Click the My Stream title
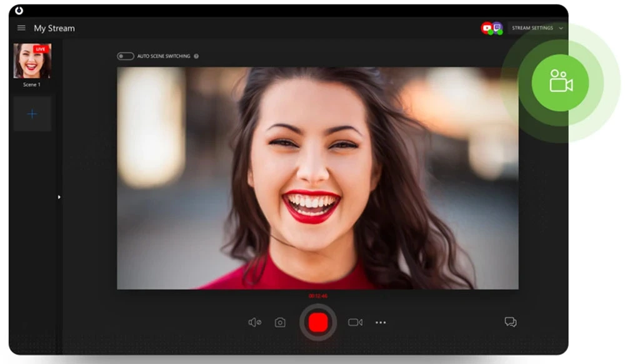Image resolution: width=625 pixels, height=364 pixels. pyautogui.click(x=53, y=27)
